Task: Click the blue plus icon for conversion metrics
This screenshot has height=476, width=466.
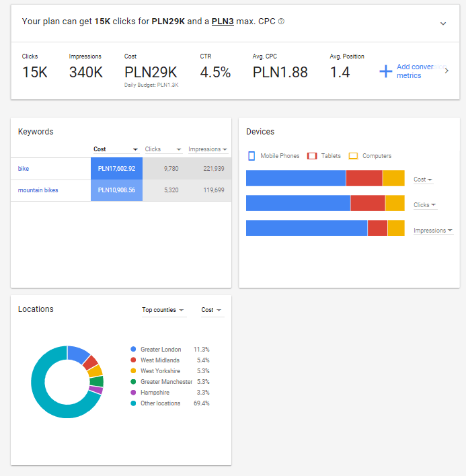Action: (385, 71)
